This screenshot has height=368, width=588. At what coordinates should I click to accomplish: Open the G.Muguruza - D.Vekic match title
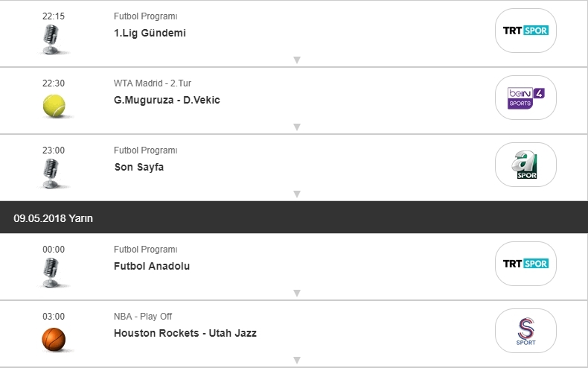[167, 100]
